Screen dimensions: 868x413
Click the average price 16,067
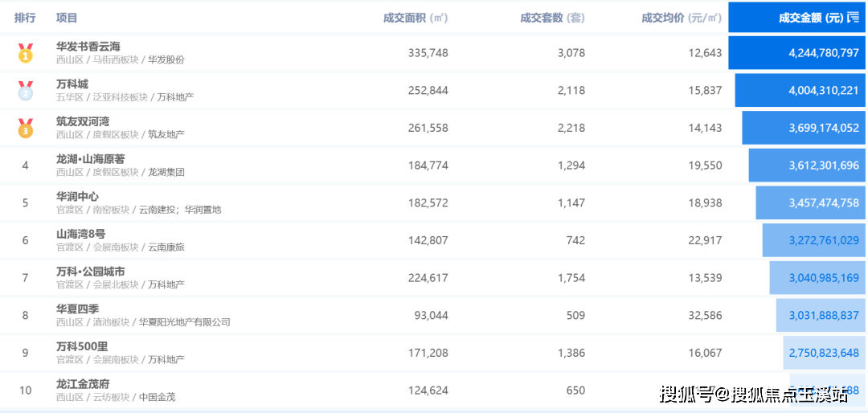(x=706, y=353)
